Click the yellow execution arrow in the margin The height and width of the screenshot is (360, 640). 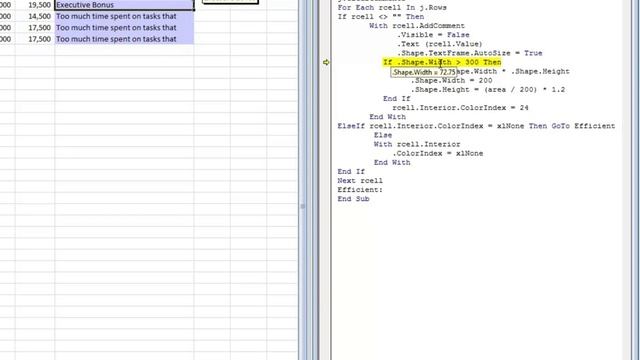coord(326,62)
